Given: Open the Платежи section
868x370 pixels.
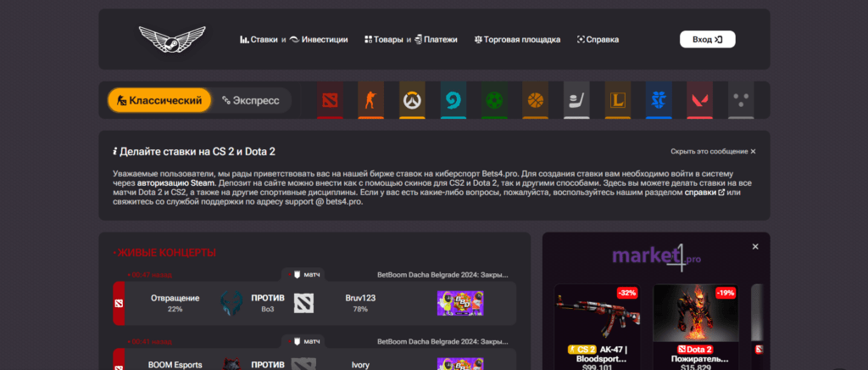Looking at the screenshot, I should coord(436,39).
